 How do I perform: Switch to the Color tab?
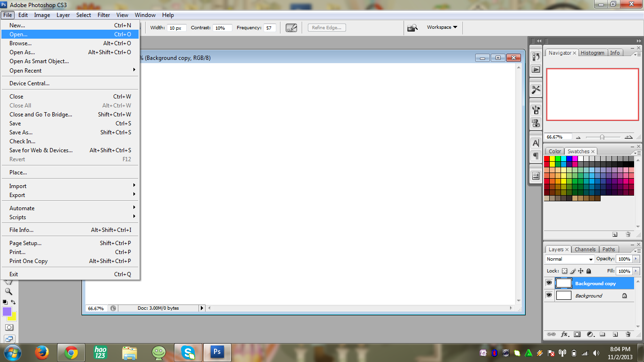(x=555, y=151)
